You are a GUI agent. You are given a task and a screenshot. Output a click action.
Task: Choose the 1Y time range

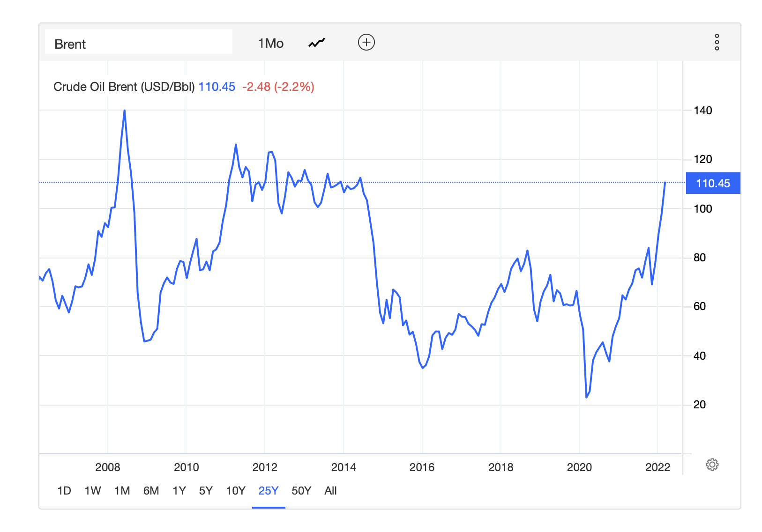(x=179, y=491)
